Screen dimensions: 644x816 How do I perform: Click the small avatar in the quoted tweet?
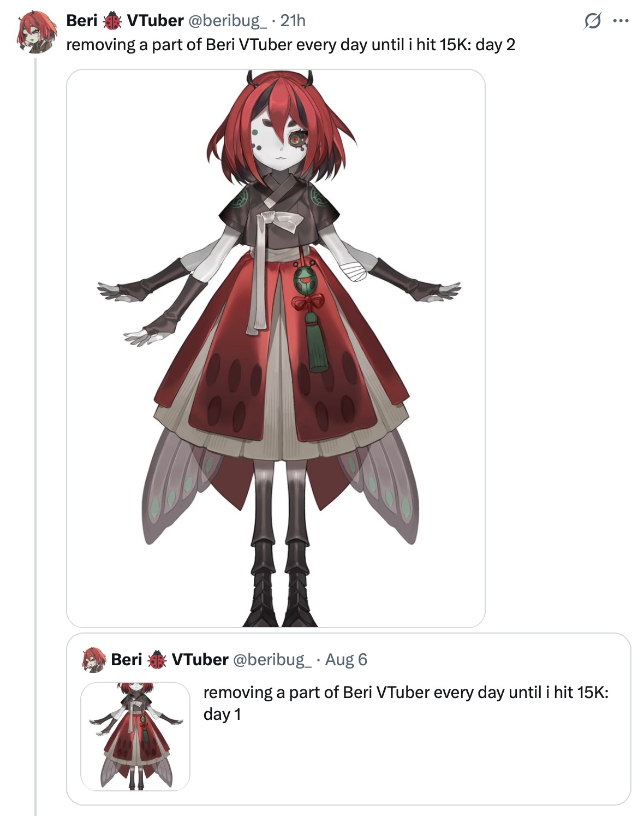(94, 660)
